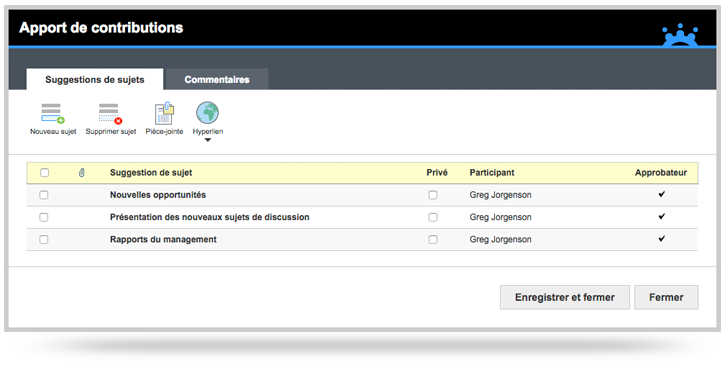Click Greg Jorgenson in Nouvelles opportunités row
Viewport: 725px width, 367px height.
[x=500, y=195]
